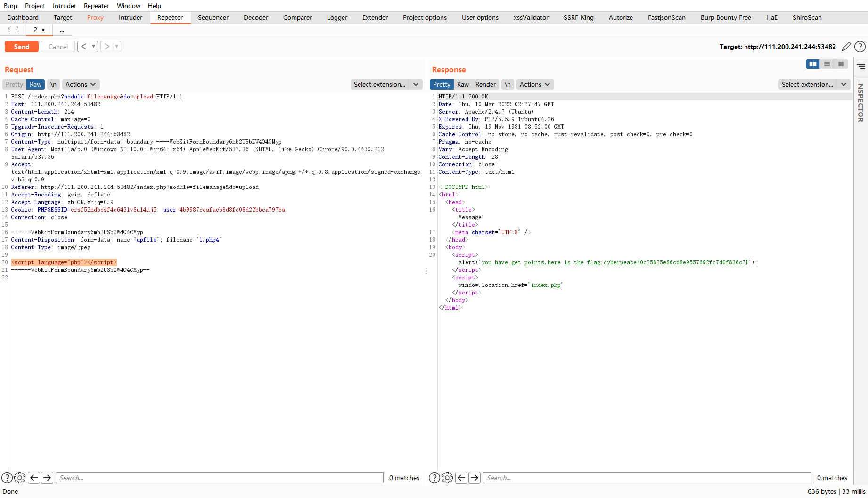The image size is (868, 498).
Task: Switch to combined tabbed view layout
Action: [841, 64]
